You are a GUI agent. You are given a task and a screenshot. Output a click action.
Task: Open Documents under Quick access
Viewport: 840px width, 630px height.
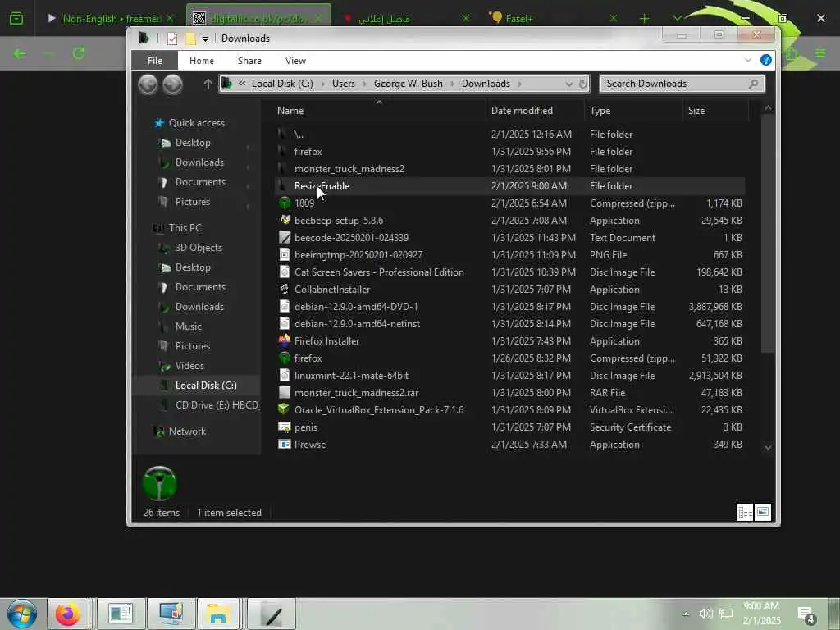tap(200, 182)
